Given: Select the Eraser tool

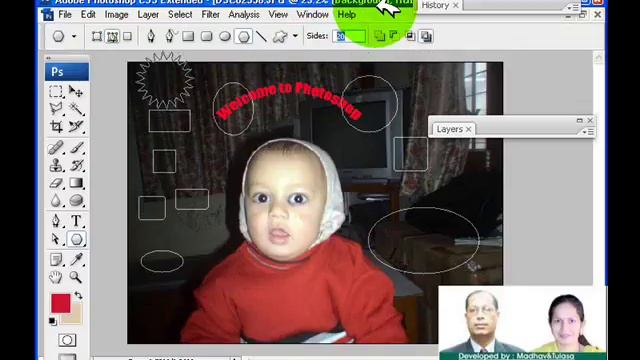Looking at the screenshot, I should coord(56,183).
